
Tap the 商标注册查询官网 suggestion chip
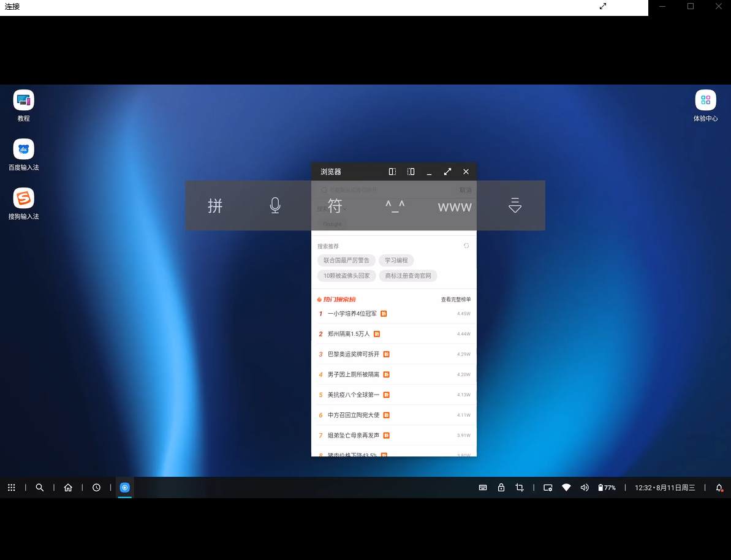click(408, 276)
